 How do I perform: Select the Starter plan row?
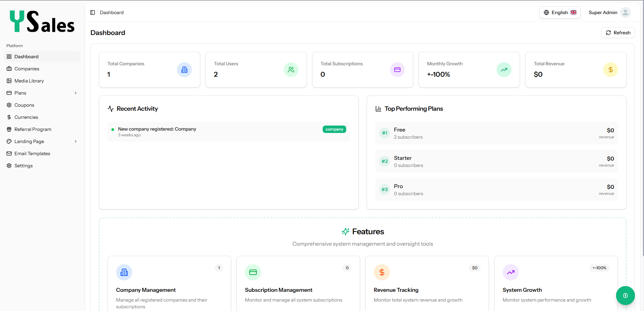click(x=496, y=161)
